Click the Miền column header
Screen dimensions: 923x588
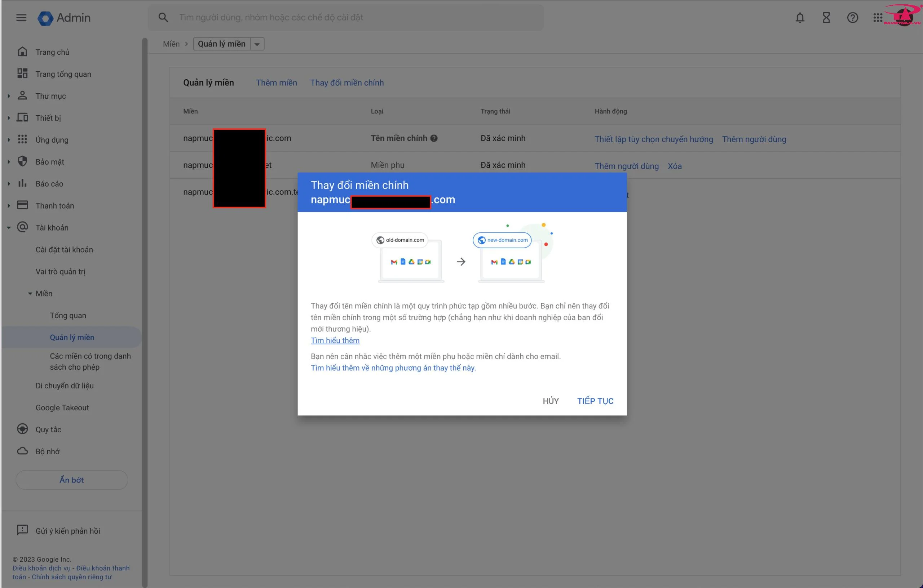point(190,111)
